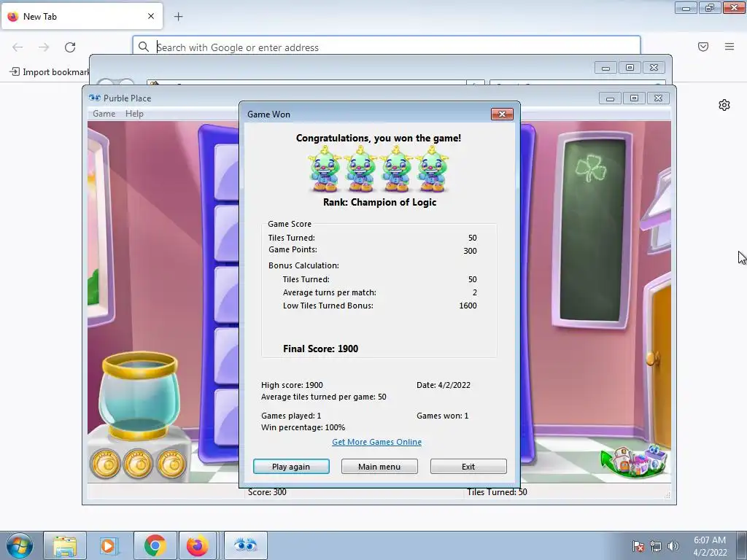Close the Purble Place window
Image resolution: width=747 pixels, height=560 pixels.
point(659,98)
